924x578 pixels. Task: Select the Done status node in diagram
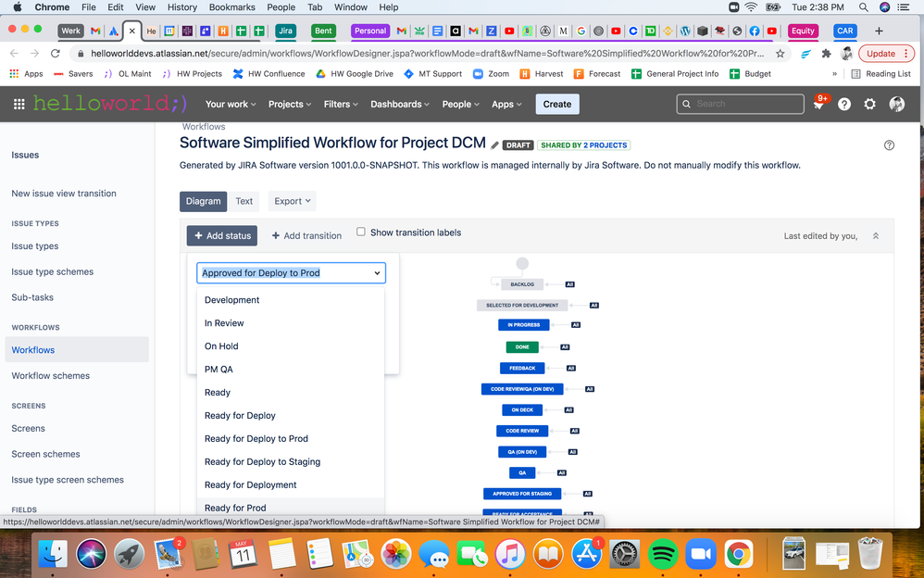(x=522, y=346)
